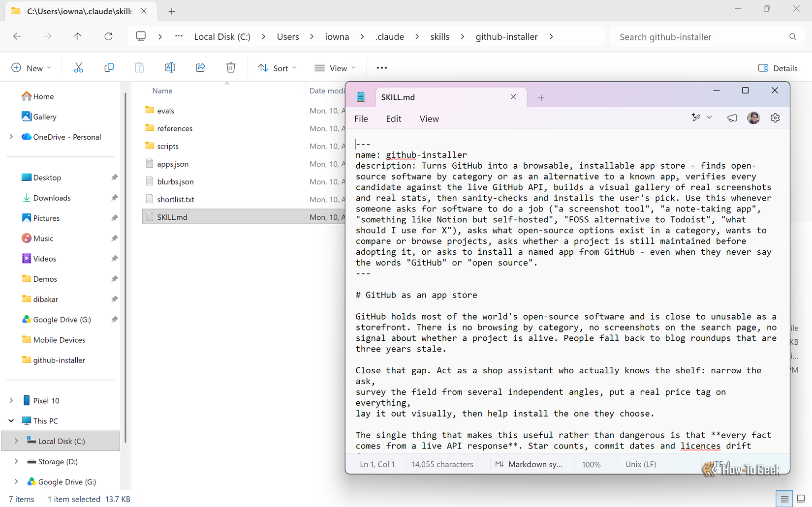This screenshot has width=812, height=507.
Task: Click the Cut scissors icon in Explorer
Action: pyautogui.click(x=78, y=68)
